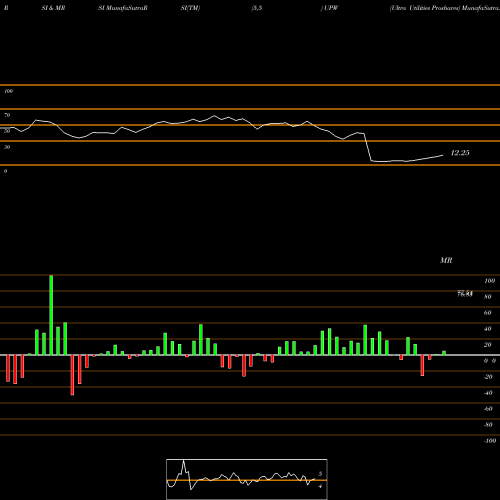Click the 50 level label on RSI axis
The image size is (500, 500).
7,131
